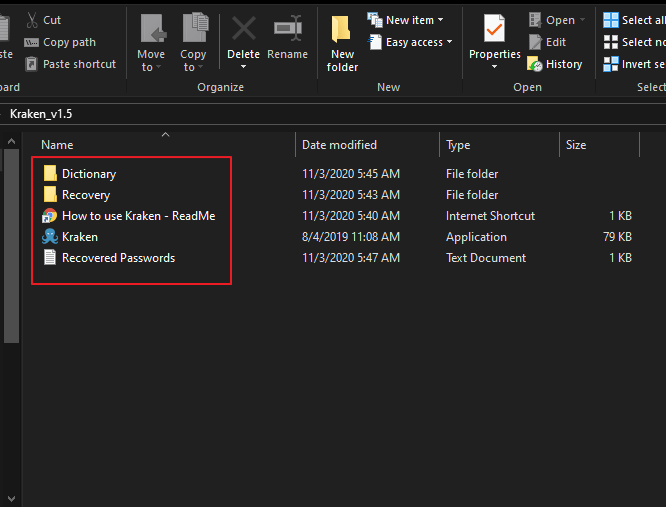Click the Paste shortcut icon
This screenshot has height=507, width=666.
(x=31, y=64)
